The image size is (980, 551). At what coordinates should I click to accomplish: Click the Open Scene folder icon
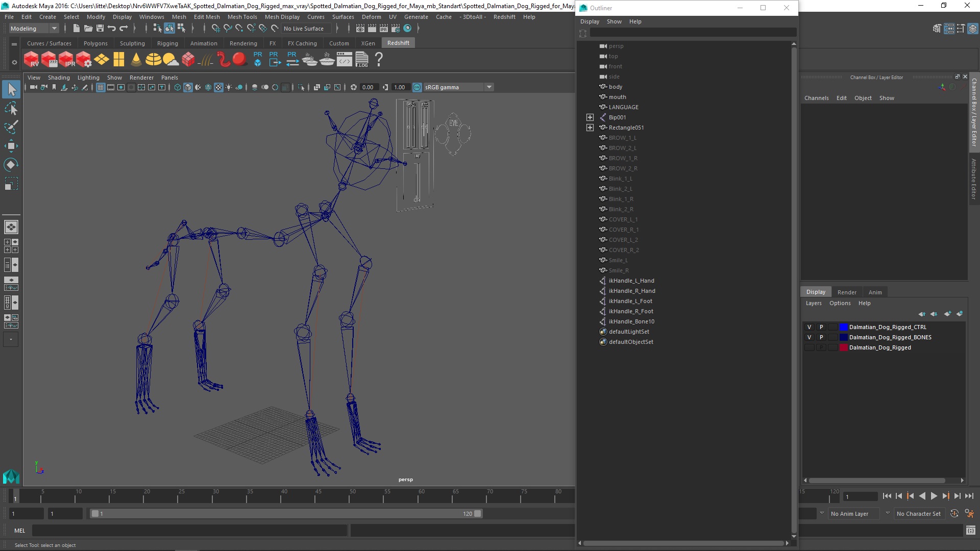point(88,29)
